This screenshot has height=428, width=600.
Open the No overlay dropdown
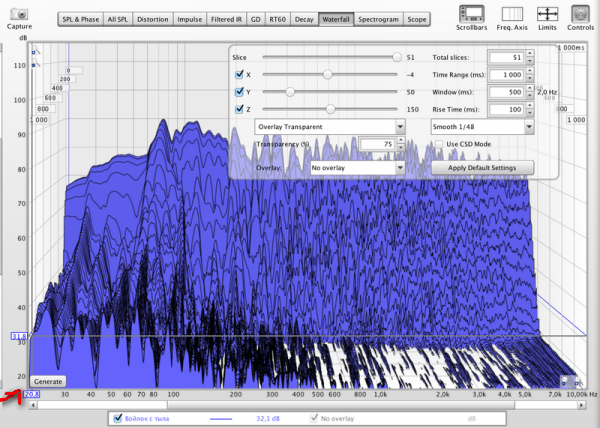click(357, 168)
